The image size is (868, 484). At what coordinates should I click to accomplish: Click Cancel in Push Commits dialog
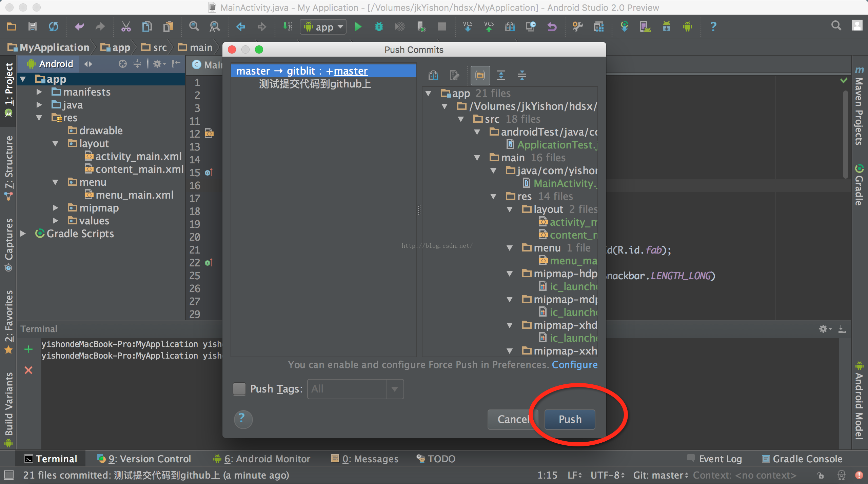[513, 419]
